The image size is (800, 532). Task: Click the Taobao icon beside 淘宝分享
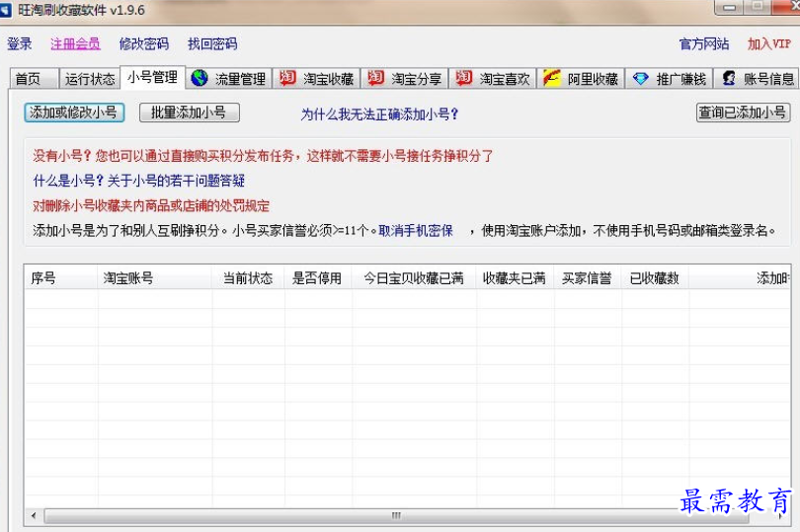pyautogui.click(x=376, y=78)
